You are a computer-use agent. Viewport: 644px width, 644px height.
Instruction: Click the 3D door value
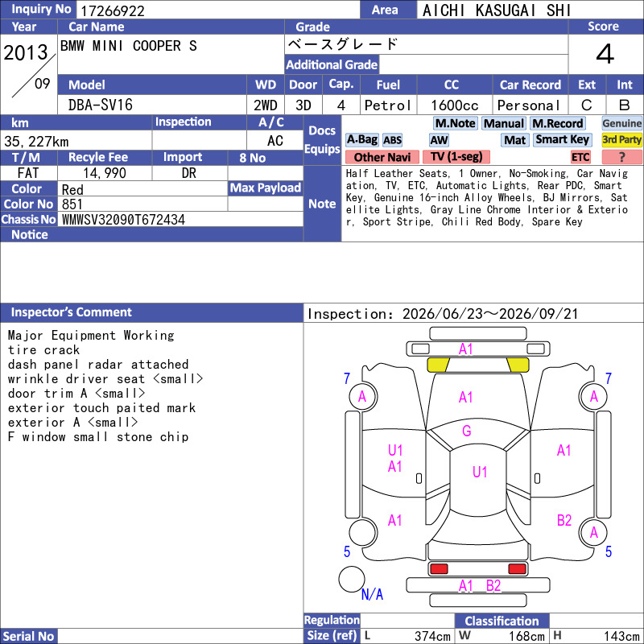pyautogui.click(x=303, y=105)
